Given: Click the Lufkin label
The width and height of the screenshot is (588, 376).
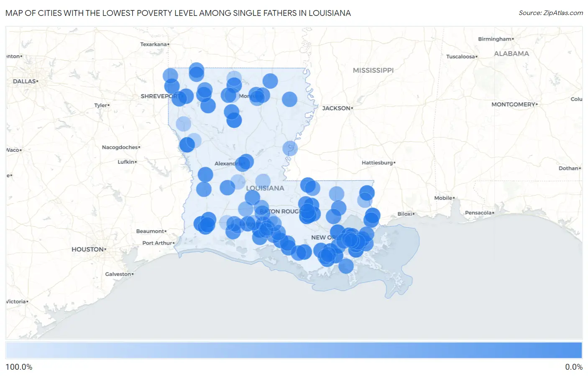Looking at the screenshot, I should click(x=127, y=162).
